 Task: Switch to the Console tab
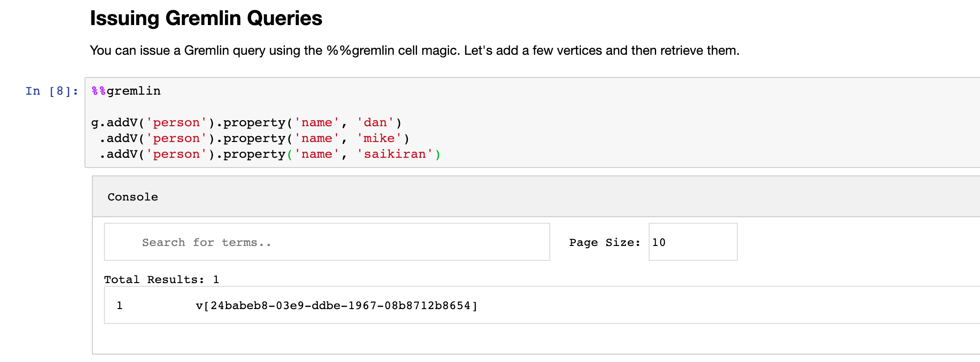[133, 197]
